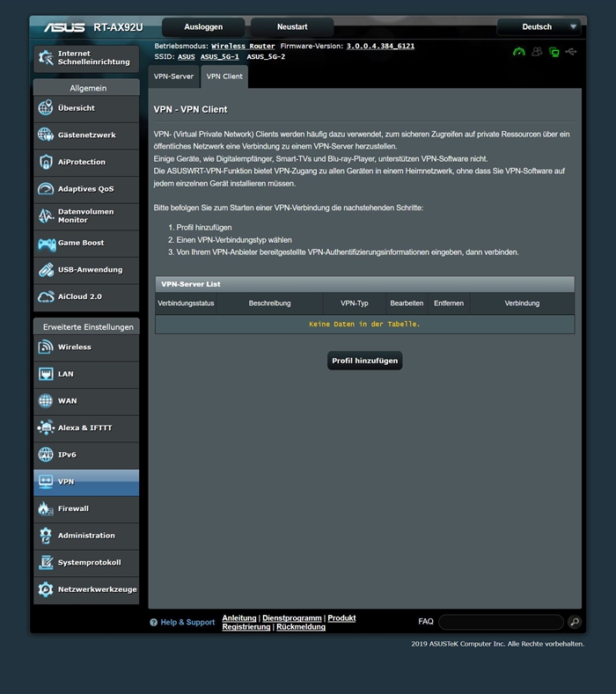616x694 pixels.
Task: Click the Neustart button
Action: (292, 27)
